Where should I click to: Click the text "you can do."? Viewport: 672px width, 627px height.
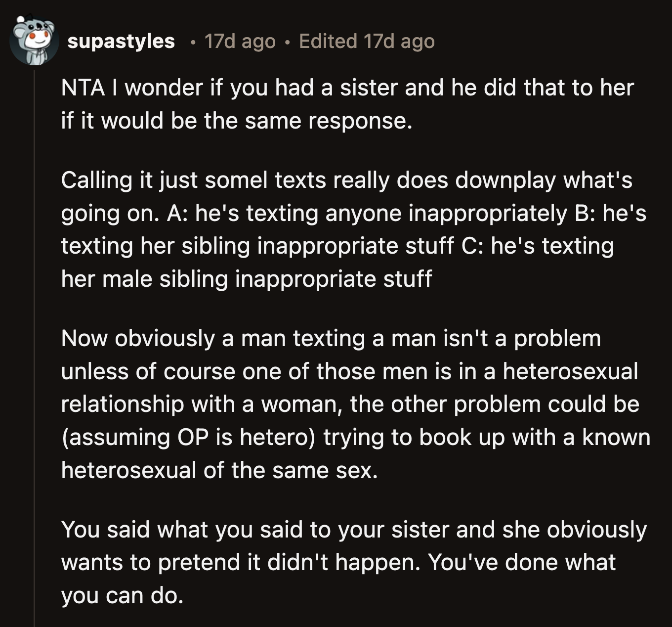tap(122, 595)
